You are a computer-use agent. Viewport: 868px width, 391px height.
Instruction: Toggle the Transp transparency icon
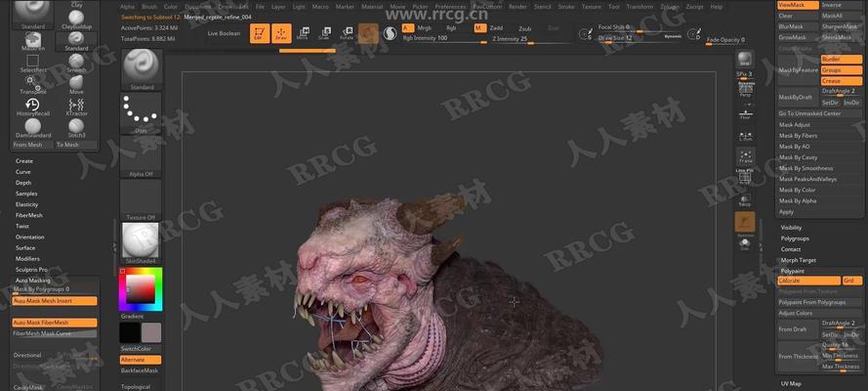tap(745, 200)
